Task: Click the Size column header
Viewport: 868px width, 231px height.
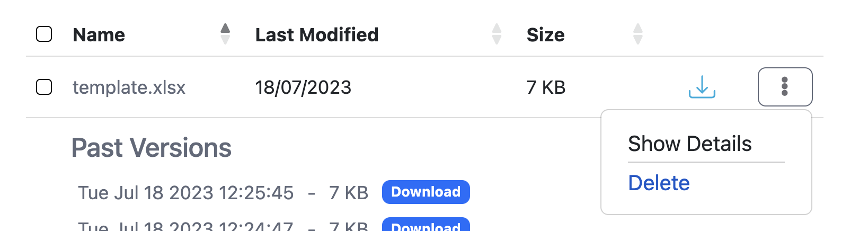Action: click(x=545, y=35)
